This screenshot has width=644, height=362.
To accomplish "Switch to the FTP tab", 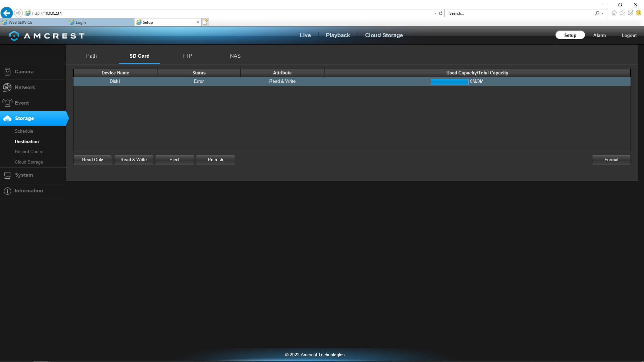I will (187, 56).
